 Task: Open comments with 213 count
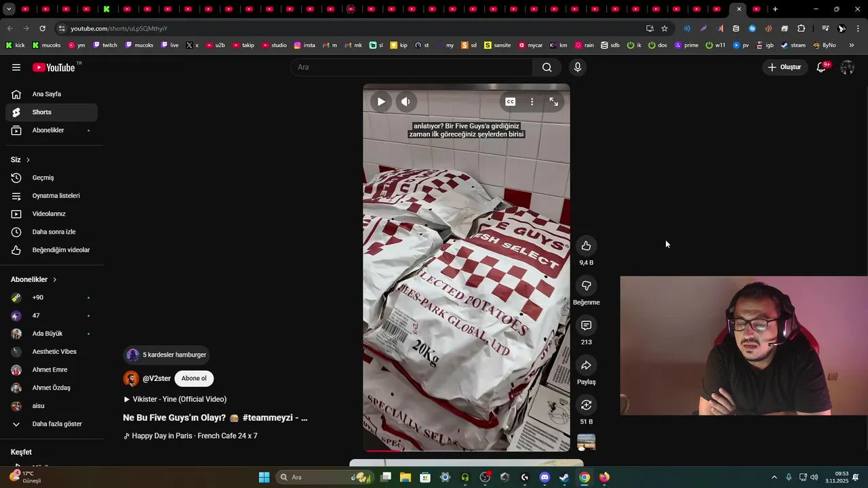pos(586,325)
